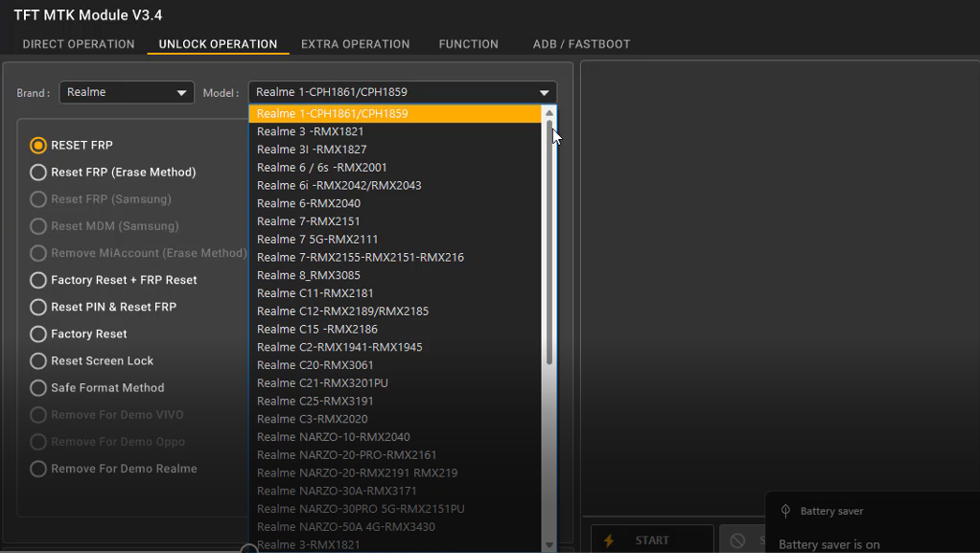The height and width of the screenshot is (553, 980).
Task: Open the UNLOCK OPERATION tab
Action: [x=218, y=44]
